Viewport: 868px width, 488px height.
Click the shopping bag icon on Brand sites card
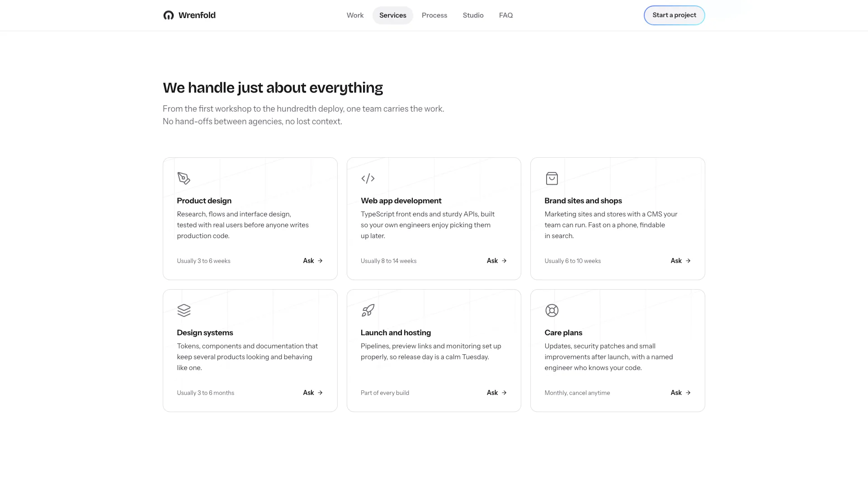[x=552, y=178]
